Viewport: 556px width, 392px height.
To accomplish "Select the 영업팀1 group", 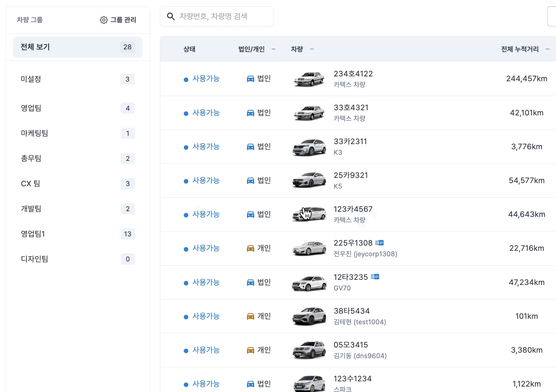I will coord(78,234).
